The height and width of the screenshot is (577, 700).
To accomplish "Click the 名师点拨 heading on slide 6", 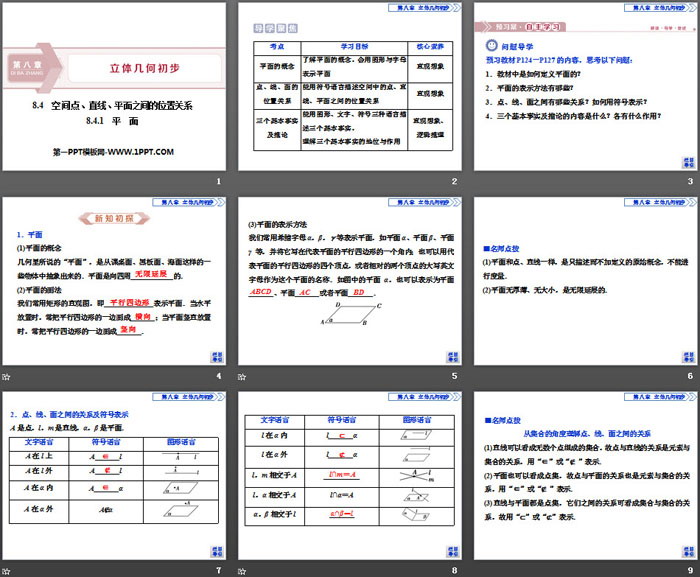I will pyautogui.click(x=501, y=248).
